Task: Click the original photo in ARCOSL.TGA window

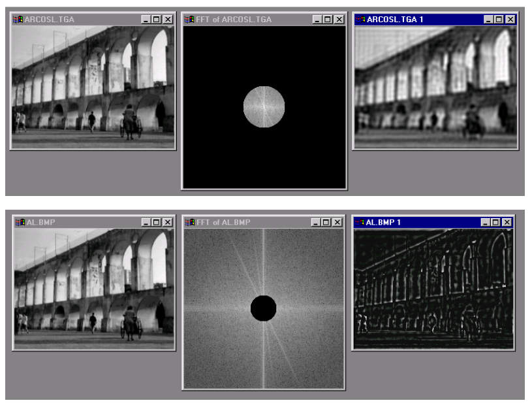Action: 93,87
